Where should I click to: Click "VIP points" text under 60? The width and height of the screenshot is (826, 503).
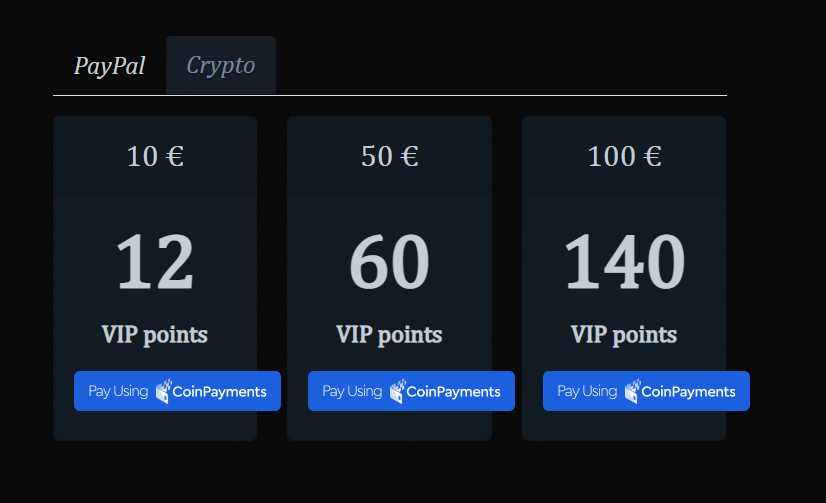(x=389, y=334)
